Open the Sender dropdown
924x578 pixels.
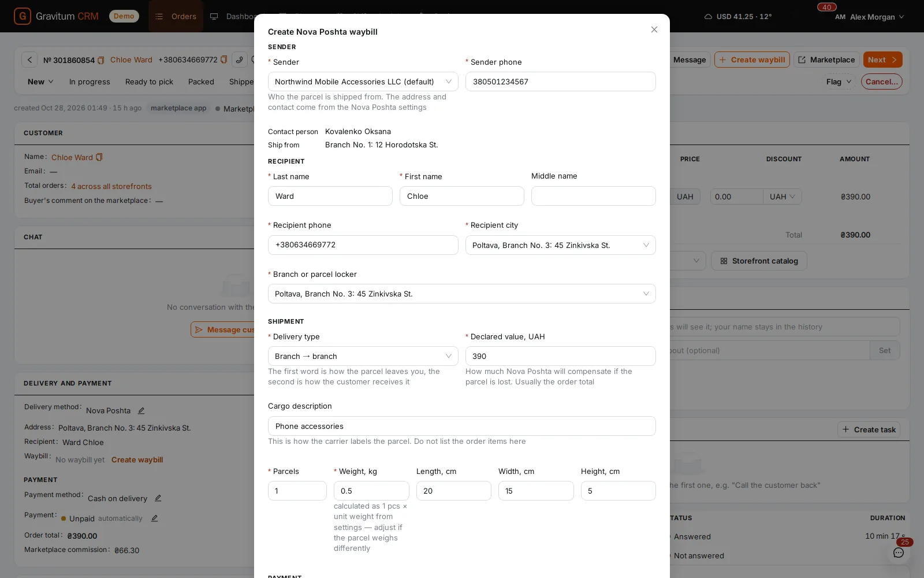pyautogui.click(x=363, y=81)
